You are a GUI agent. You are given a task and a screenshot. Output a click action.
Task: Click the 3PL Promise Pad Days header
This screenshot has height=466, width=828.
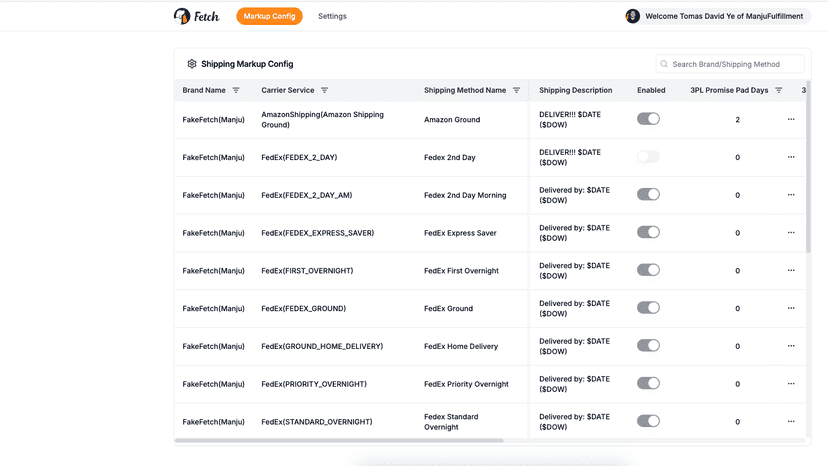pyautogui.click(x=729, y=90)
